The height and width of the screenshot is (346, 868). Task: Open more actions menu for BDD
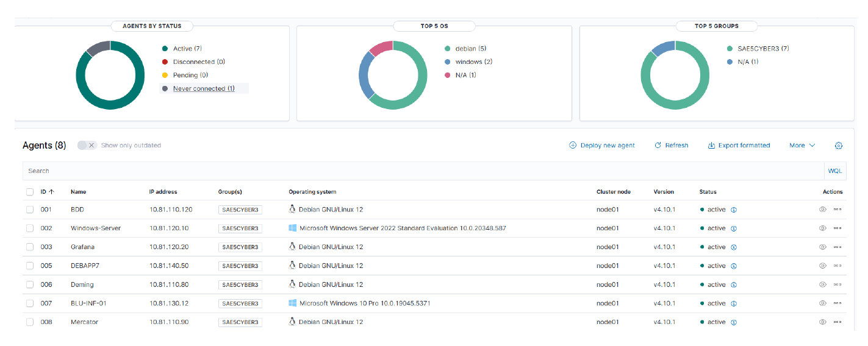pyautogui.click(x=838, y=210)
